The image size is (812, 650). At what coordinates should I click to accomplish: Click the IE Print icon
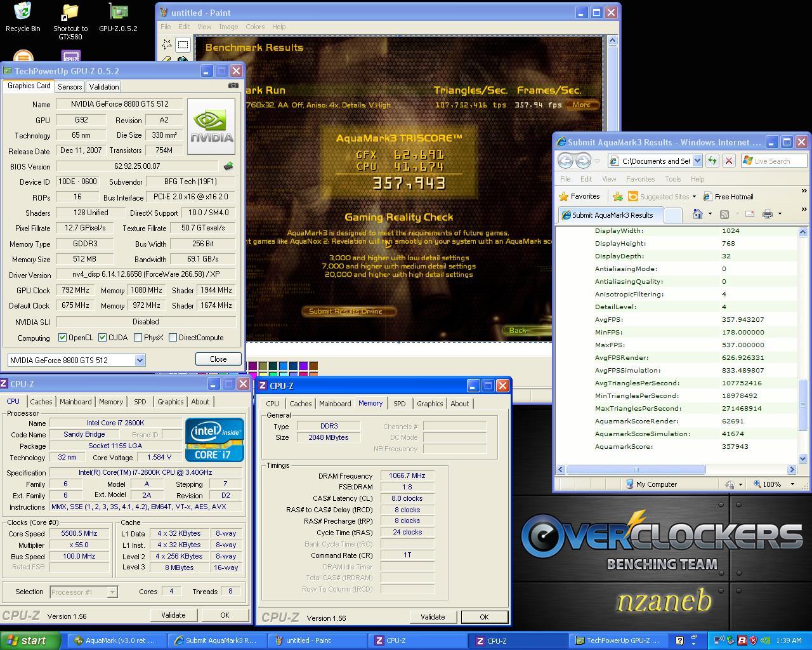point(767,214)
